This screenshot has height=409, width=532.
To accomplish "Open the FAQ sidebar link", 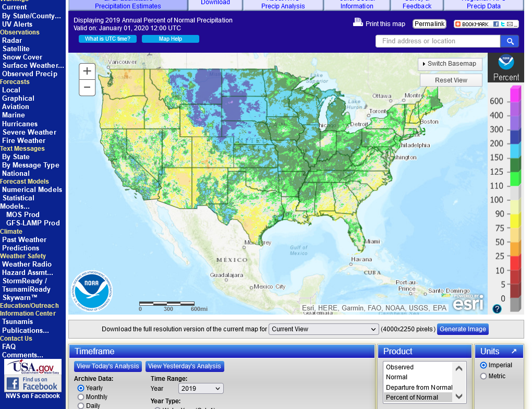I will point(9,346).
